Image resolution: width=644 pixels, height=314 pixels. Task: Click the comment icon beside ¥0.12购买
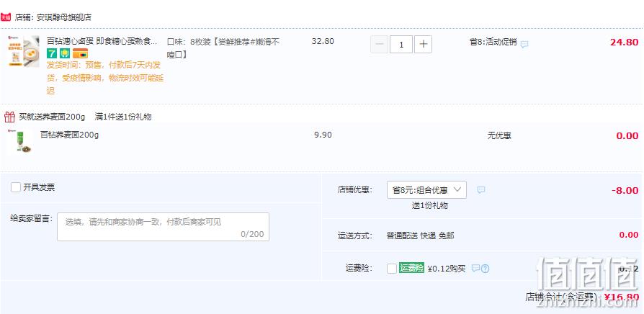click(475, 269)
